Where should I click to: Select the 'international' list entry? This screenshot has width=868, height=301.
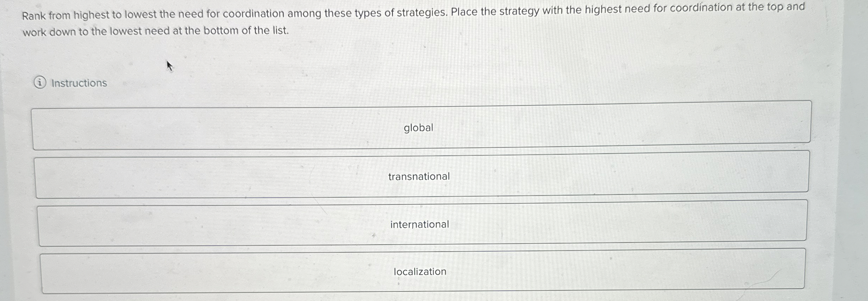point(419,224)
